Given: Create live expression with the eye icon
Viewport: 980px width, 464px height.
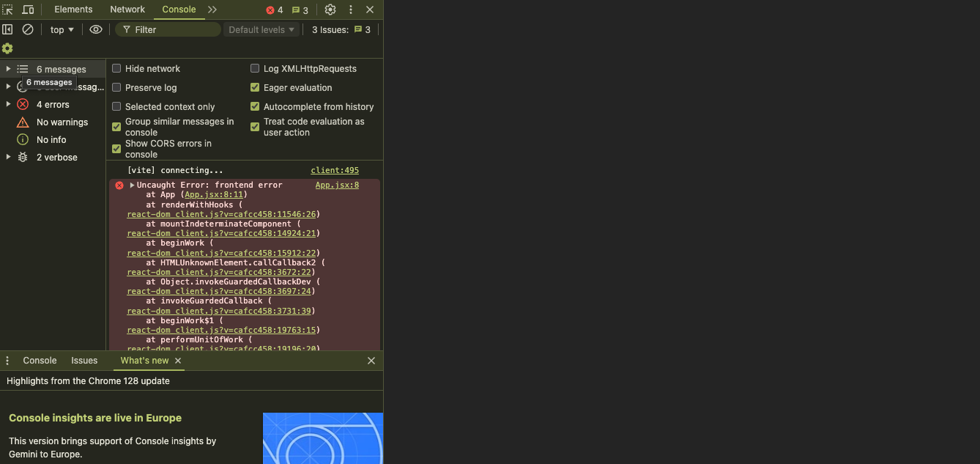Looking at the screenshot, I should point(96,29).
